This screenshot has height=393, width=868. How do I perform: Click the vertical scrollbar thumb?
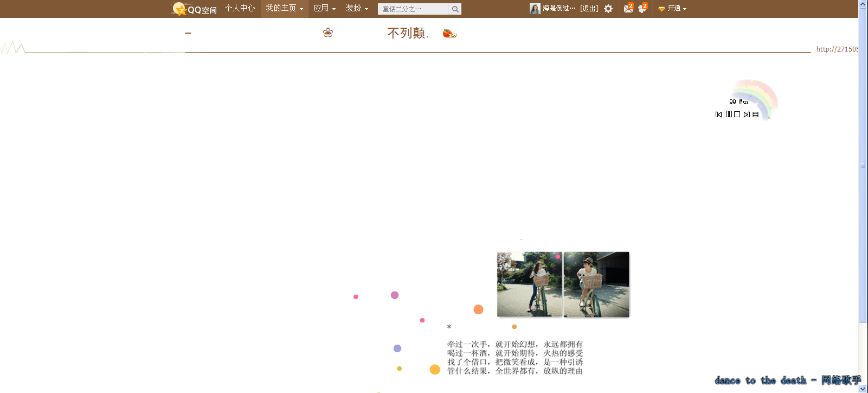(x=863, y=166)
